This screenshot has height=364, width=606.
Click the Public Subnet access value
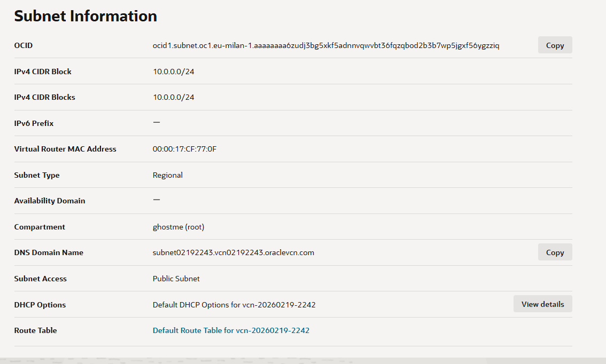click(x=176, y=279)
